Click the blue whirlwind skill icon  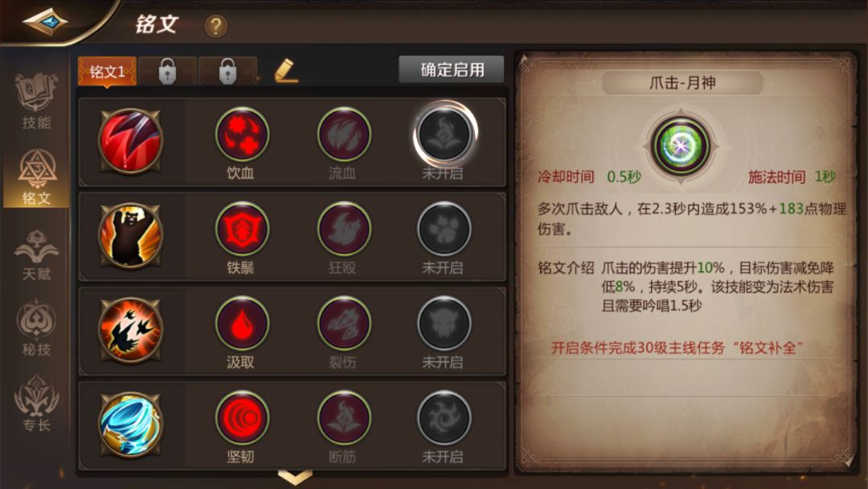pos(131,424)
